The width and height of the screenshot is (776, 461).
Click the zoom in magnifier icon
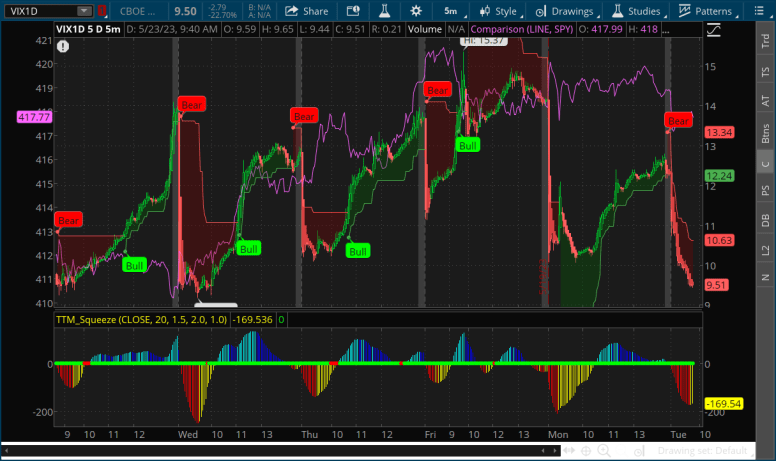(x=604, y=451)
